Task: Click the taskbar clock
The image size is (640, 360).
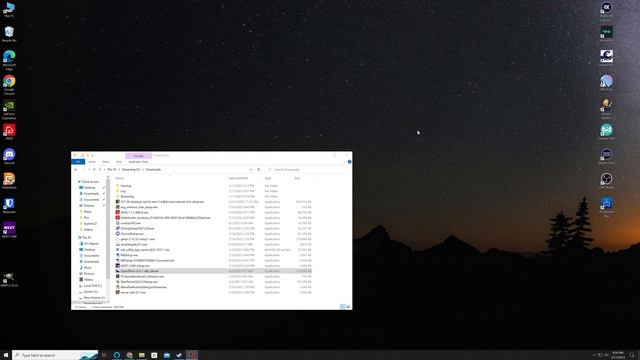Action: [x=618, y=355]
